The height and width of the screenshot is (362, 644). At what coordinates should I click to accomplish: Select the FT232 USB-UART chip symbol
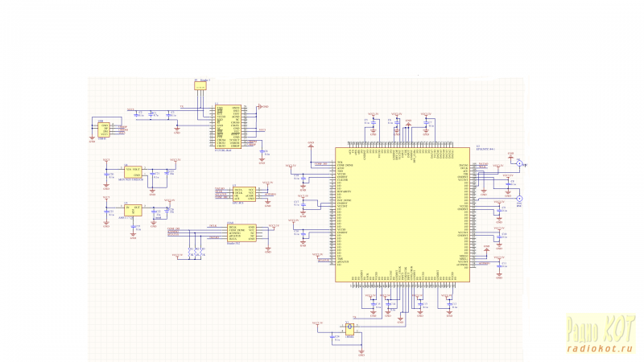coord(228,127)
